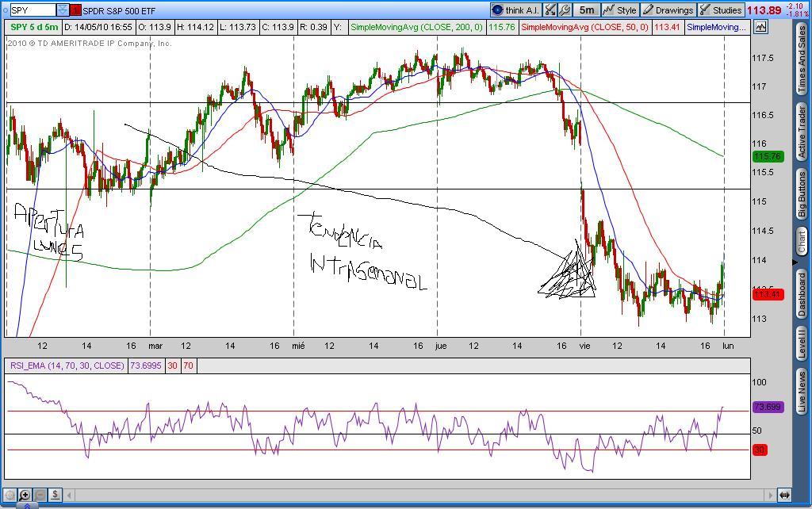Click the dollar sign icon at bottom
Image resolution: width=812 pixels, height=509 pixels.
[55, 495]
